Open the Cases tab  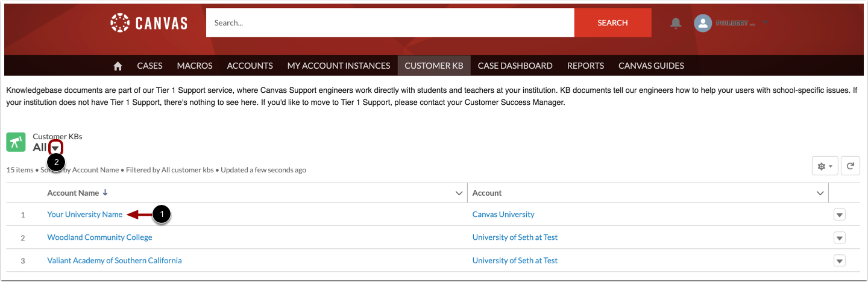point(149,66)
